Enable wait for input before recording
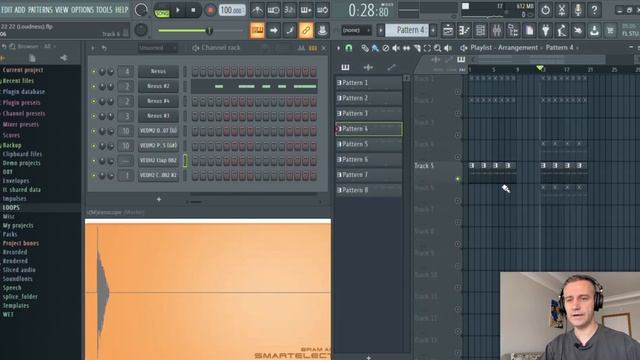 pyautogui.click(x=273, y=10)
